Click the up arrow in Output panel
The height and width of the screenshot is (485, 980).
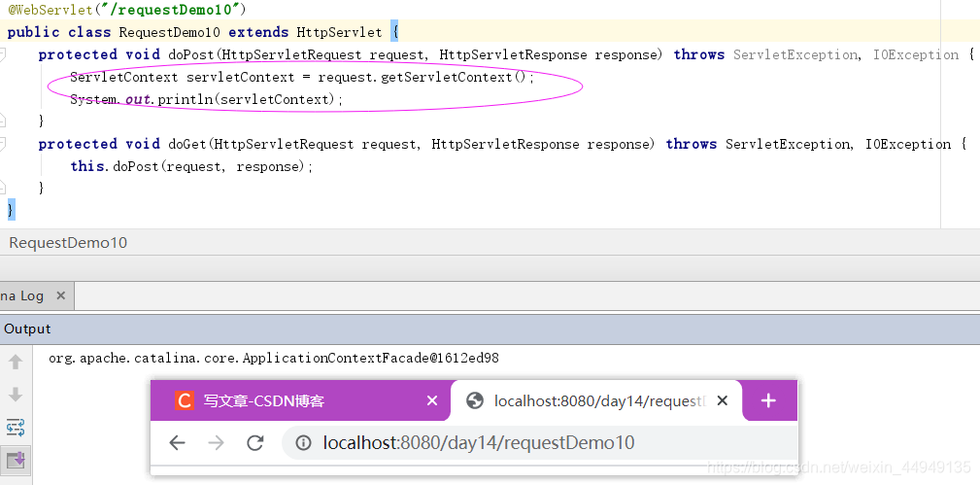(x=16, y=362)
